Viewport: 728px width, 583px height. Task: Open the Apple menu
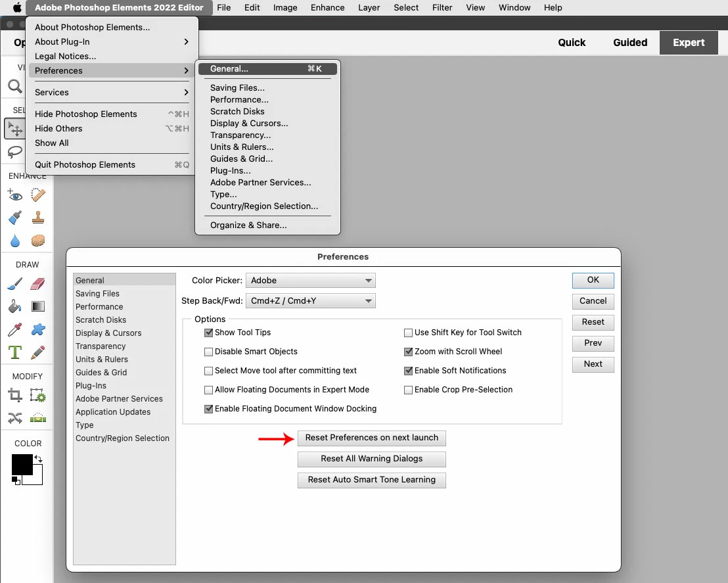point(17,7)
